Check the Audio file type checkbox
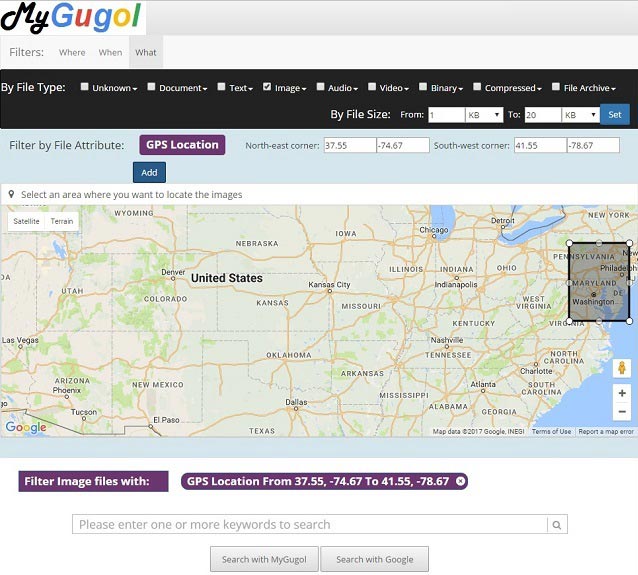The width and height of the screenshot is (638, 575). pos(320,87)
